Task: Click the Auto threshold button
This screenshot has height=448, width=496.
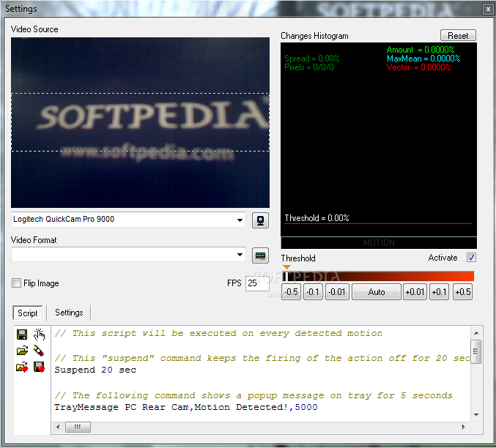Action: (377, 291)
